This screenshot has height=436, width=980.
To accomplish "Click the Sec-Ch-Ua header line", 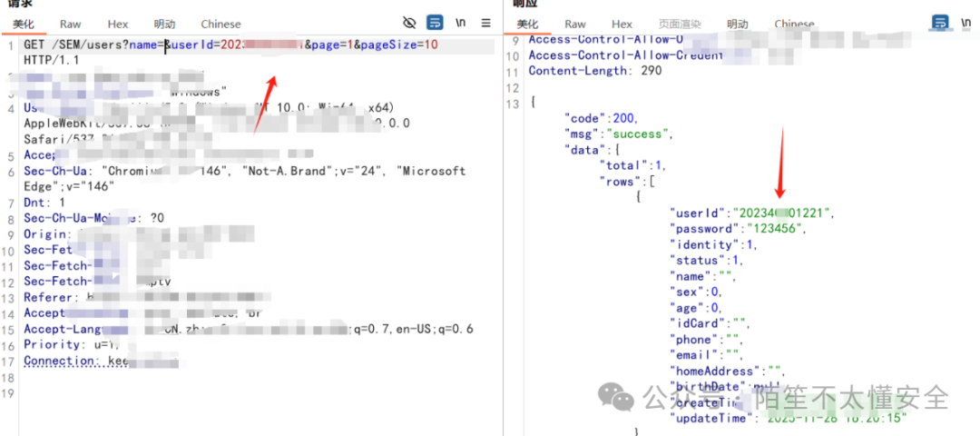I will tap(245, 171).
